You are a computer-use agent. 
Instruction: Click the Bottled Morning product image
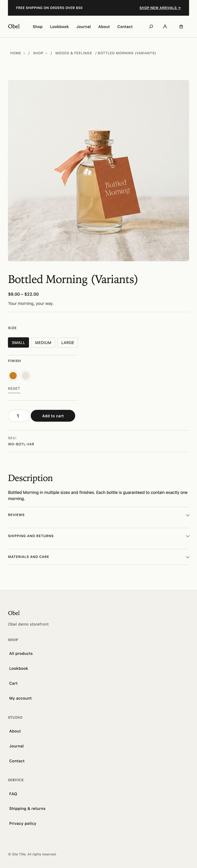click(x=98, y=171)
